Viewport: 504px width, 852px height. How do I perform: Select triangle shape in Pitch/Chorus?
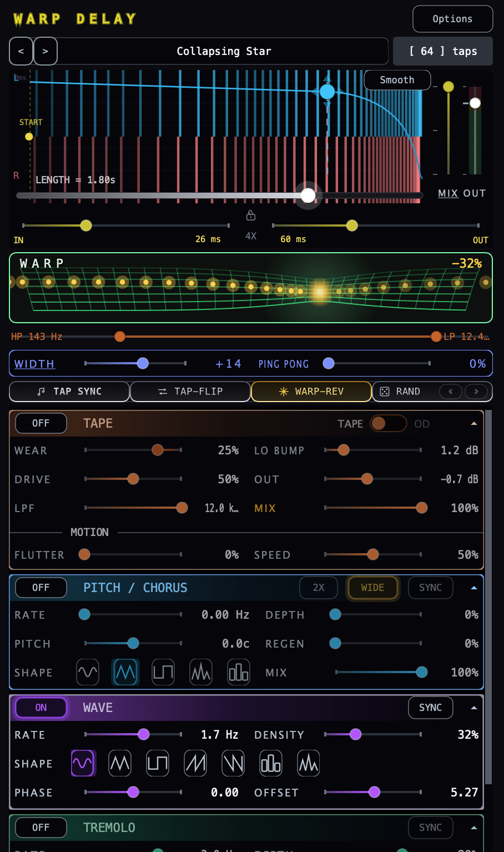[x=125, y=672]
